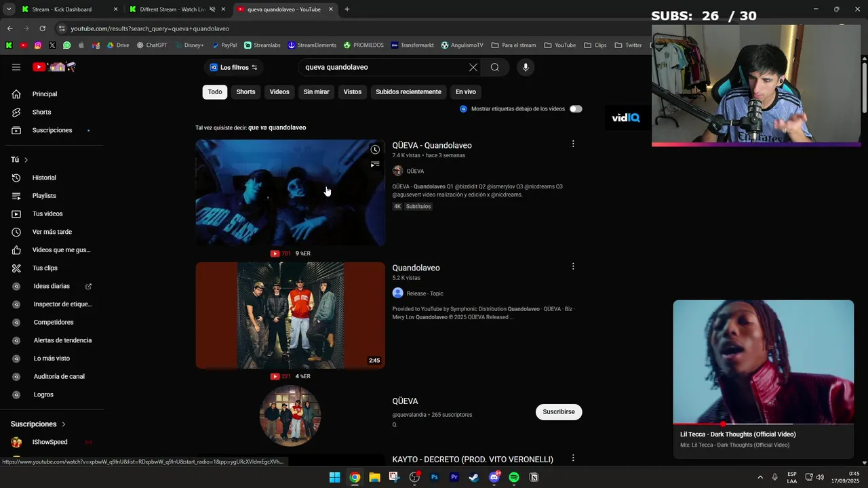
Task: Open vidIQ Ideas diarias
Action: pyautogui.click(x=52, y=286)
